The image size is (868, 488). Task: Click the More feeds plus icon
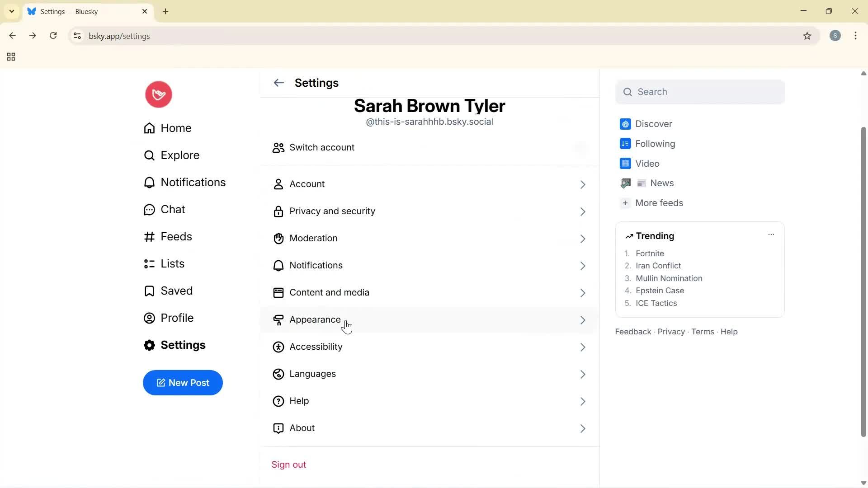click(x=625, y=203)
